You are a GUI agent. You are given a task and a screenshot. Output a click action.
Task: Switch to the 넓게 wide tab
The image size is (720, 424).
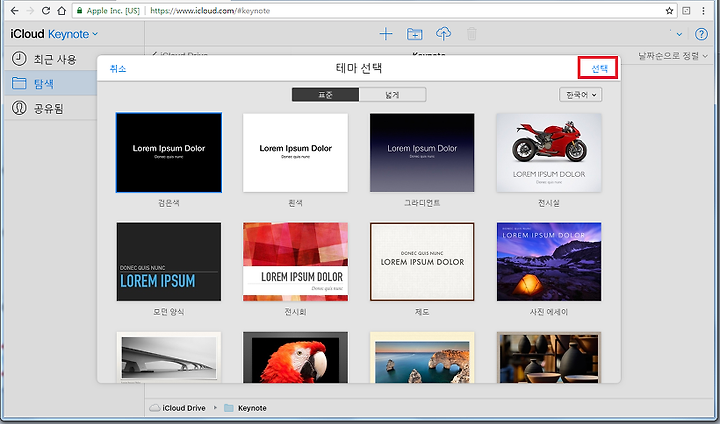pyautogui.click(x=392, y=95)
